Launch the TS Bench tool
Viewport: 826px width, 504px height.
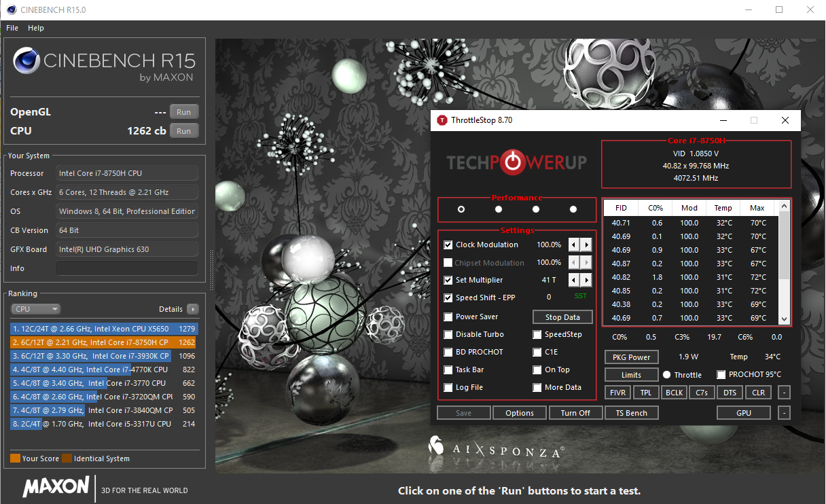[x=631, y=413]
